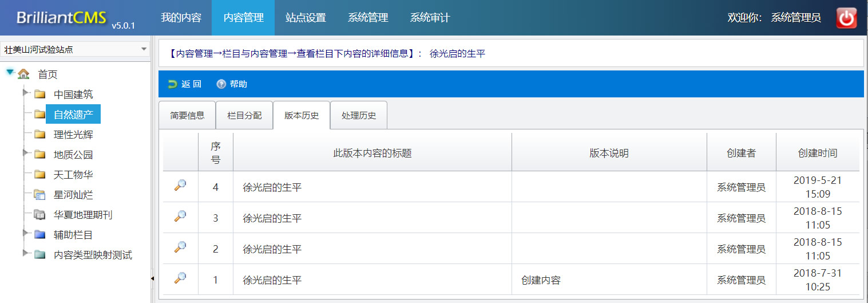This screenshot has height=303, width=868.
Task: Expand the 辅助栏目 tree node
Action: point(25,233)
